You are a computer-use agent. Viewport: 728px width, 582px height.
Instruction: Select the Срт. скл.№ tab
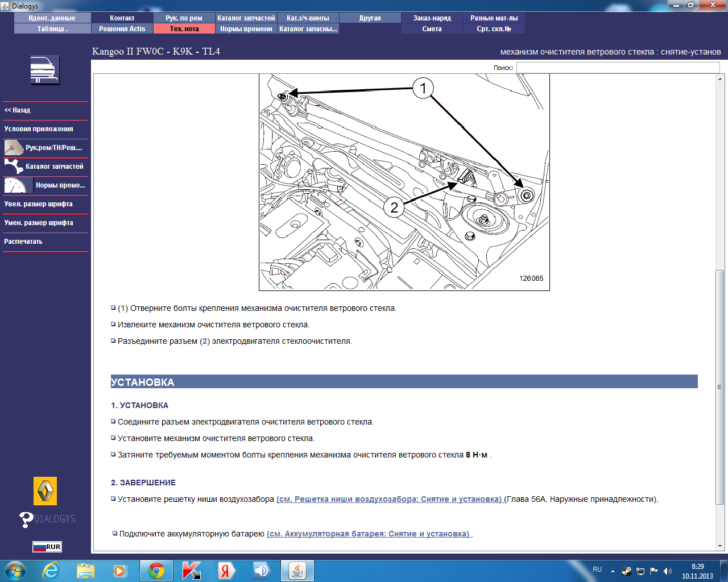pos(494,29)
